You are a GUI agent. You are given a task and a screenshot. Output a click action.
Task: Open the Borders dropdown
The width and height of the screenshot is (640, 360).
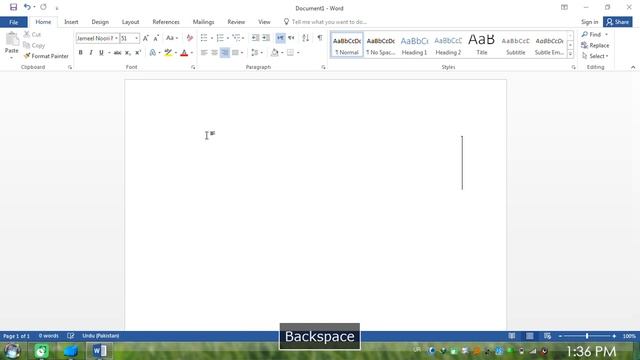tap(298, 53)
